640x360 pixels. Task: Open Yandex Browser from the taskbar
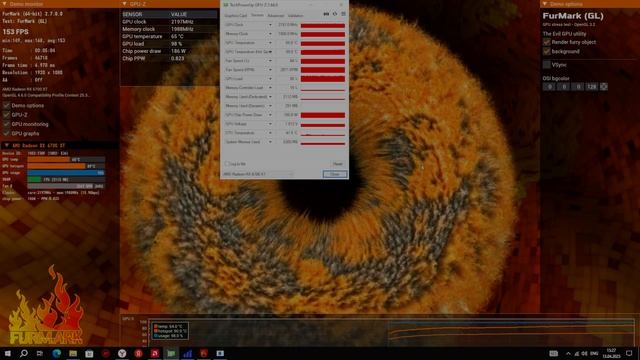(x=122, y=353)
